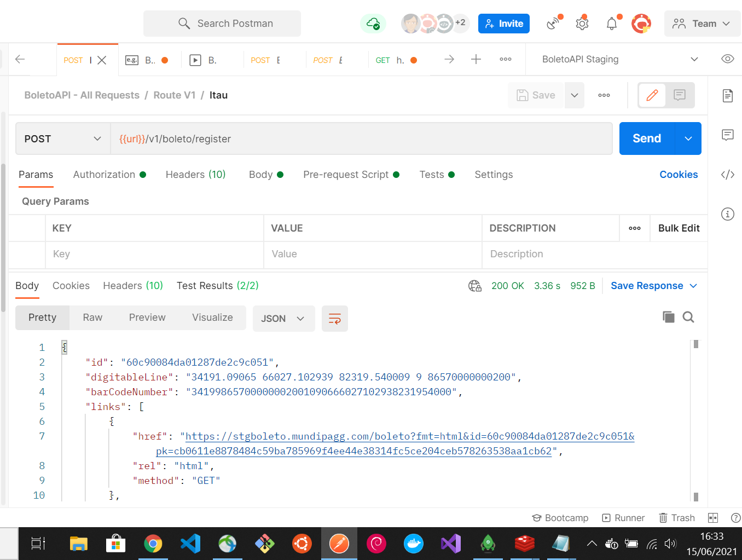Switch to edit mode pencil toggle
This screenshot has width=742, height=560.
652,95
